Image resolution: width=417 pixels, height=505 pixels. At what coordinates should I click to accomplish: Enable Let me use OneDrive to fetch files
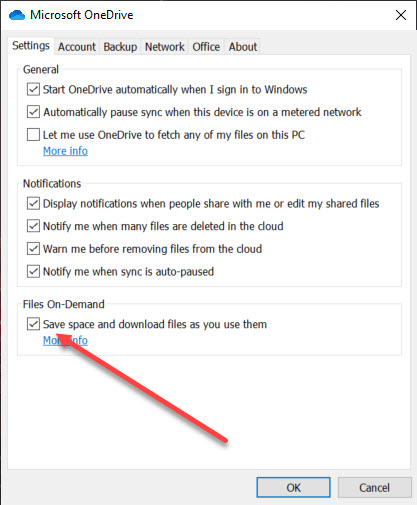(33, 135)
